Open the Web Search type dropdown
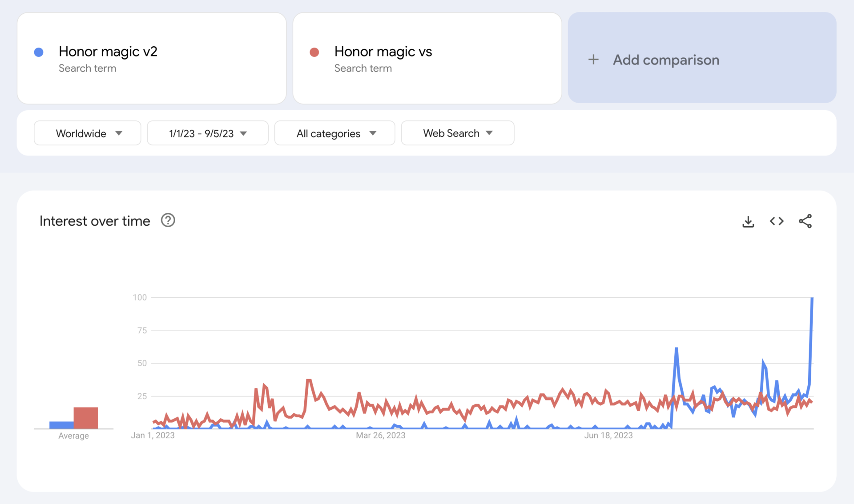This screenshot has height=504, width=854. click(457, 133)
